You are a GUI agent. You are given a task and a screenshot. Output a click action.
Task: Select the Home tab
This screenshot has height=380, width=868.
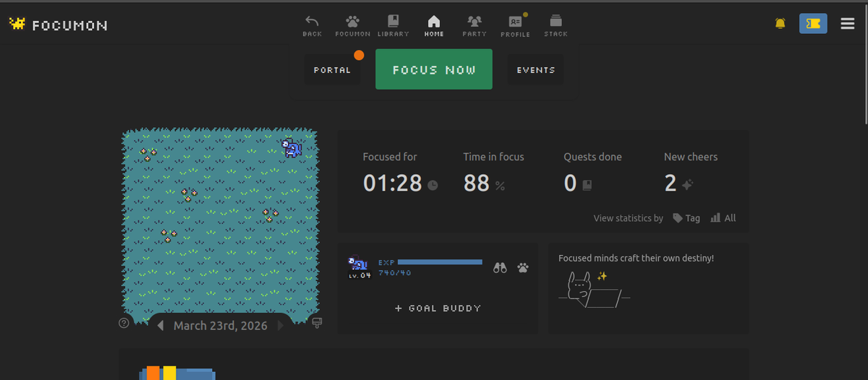click(x=434, y=25)
